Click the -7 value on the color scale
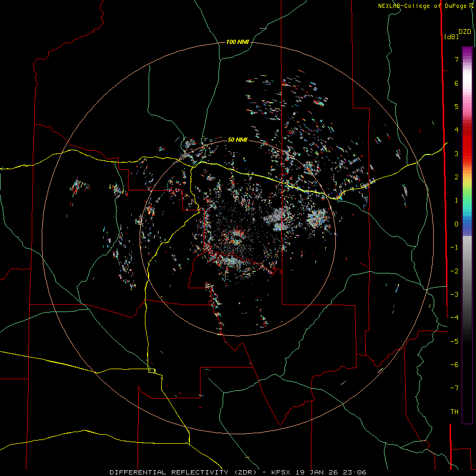The height and width of the screenshot is (476, 476). pyautogui.click(x=454, y=388)
